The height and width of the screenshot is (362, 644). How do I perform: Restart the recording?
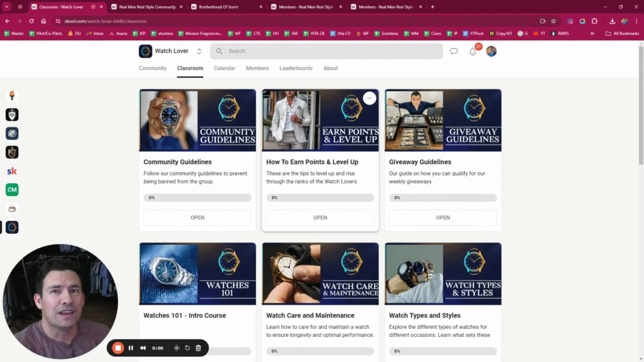(x=187, y=348)
